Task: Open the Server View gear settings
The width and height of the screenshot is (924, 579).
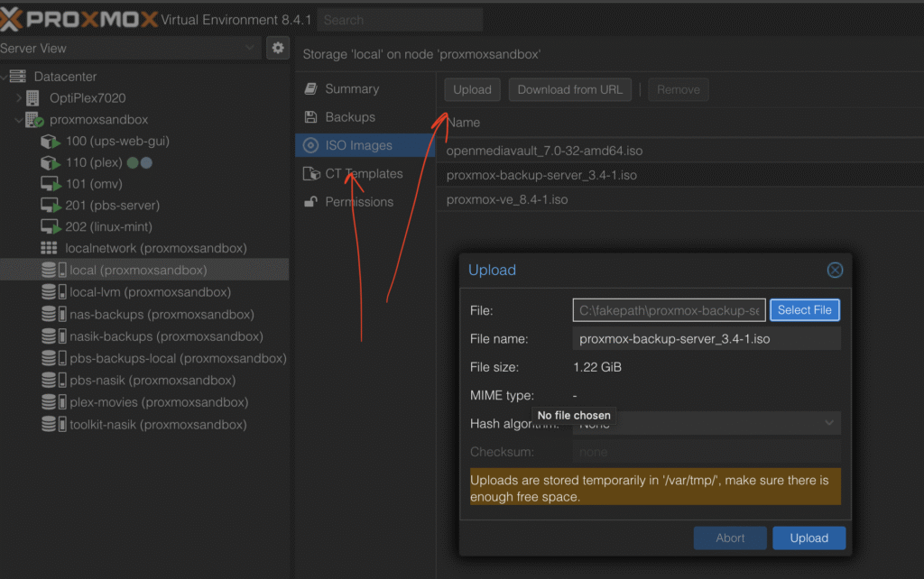Action: (278, 48)
